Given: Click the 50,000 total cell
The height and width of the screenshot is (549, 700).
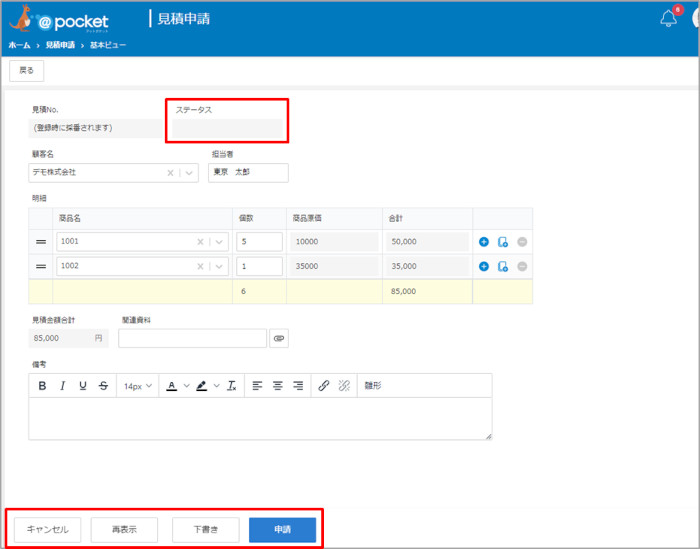Looking at the screenshot, I should 427,241.
